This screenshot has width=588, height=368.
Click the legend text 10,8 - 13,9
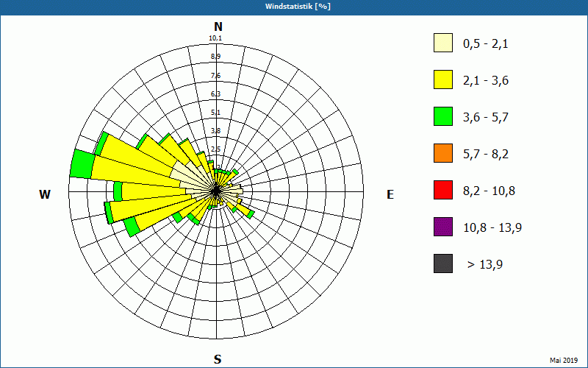pyautogui.click(x=492, y=228)
